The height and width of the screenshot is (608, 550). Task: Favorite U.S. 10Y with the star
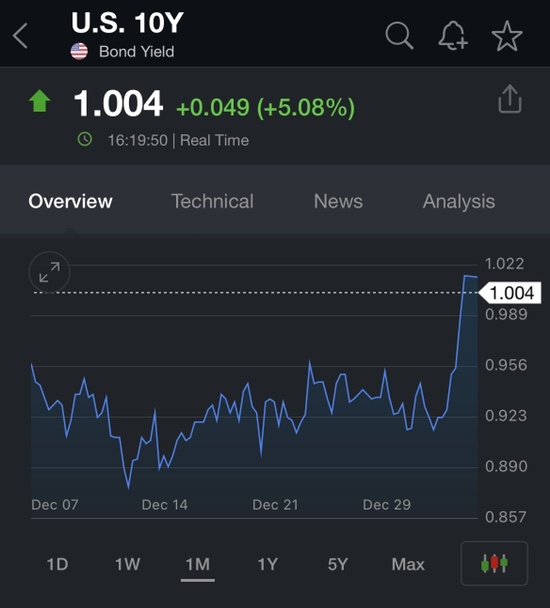point(507,36)
